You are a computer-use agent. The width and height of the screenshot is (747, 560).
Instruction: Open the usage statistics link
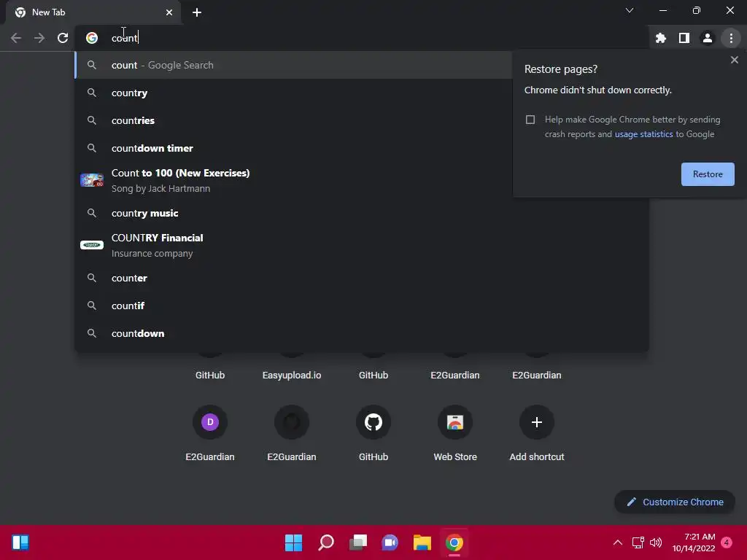tap(643, 134)
